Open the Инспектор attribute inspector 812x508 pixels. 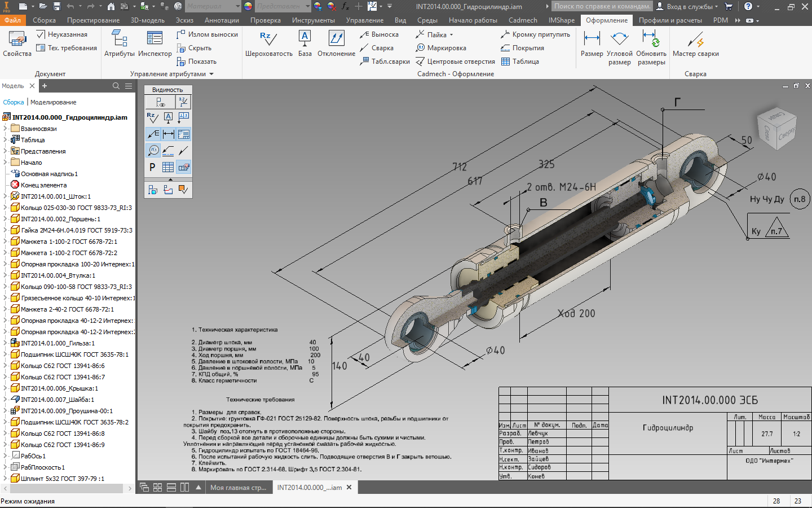coord(155,44)
